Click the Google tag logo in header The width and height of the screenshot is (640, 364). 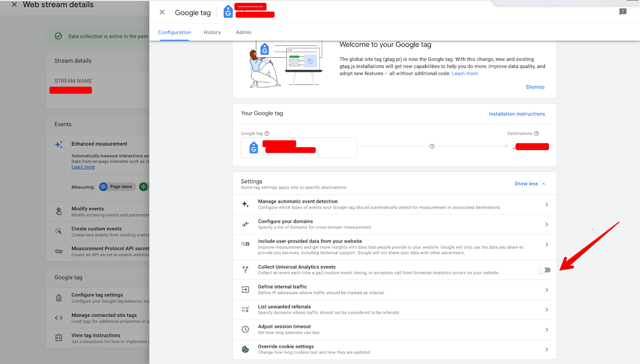pos(228,12)
